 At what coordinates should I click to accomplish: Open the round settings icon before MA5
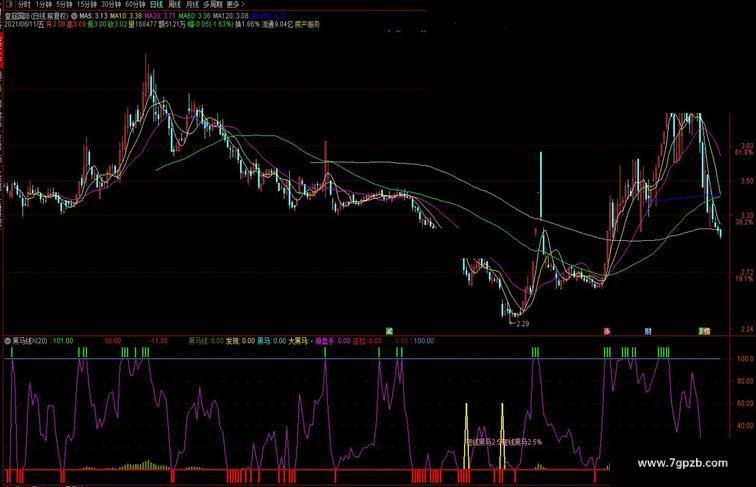[x=75, y=16]
